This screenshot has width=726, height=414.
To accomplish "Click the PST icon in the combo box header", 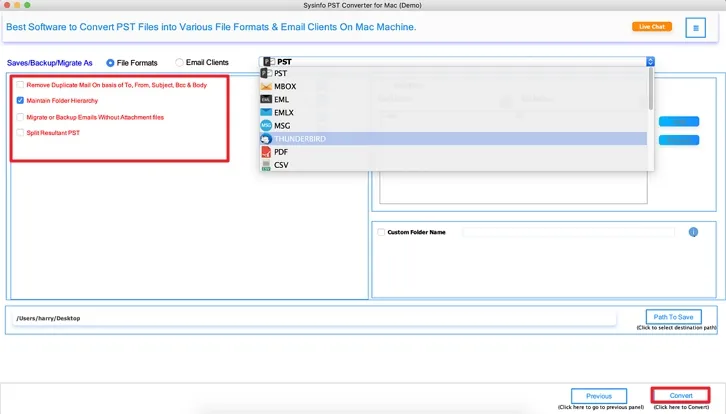I will click(269, 62).
